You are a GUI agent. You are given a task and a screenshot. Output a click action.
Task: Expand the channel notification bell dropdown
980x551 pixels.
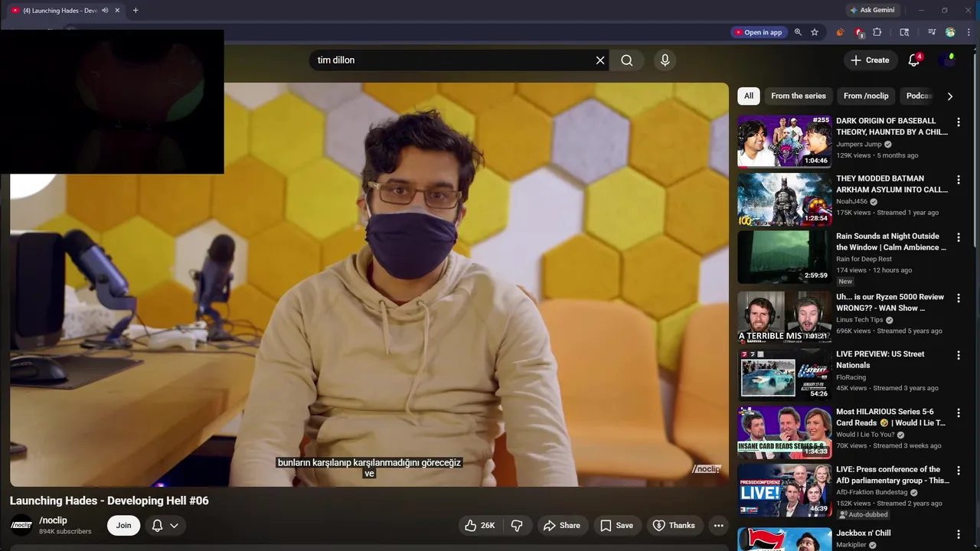tap(165, 526)
